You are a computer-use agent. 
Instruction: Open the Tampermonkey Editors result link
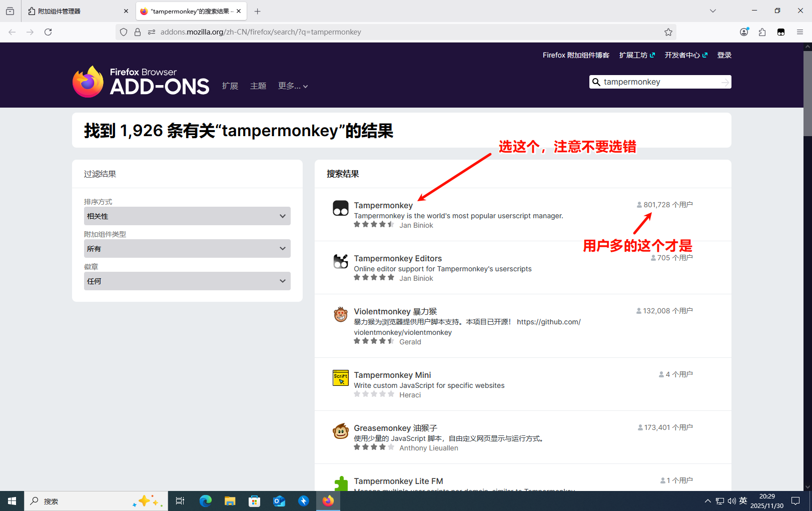coord(398,258)
